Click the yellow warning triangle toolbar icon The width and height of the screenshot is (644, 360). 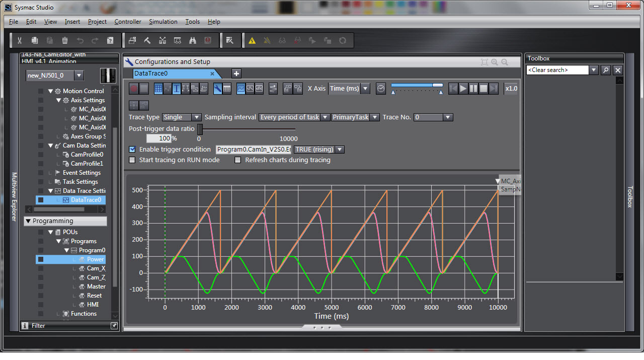point(252,41)
